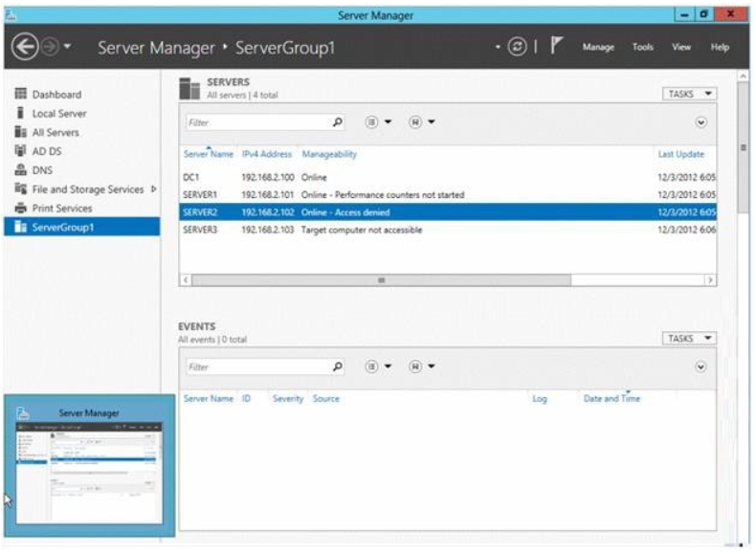Click the Events filter input field
Viewport: 756px width, 554px height.
click(x=258, y=366)
